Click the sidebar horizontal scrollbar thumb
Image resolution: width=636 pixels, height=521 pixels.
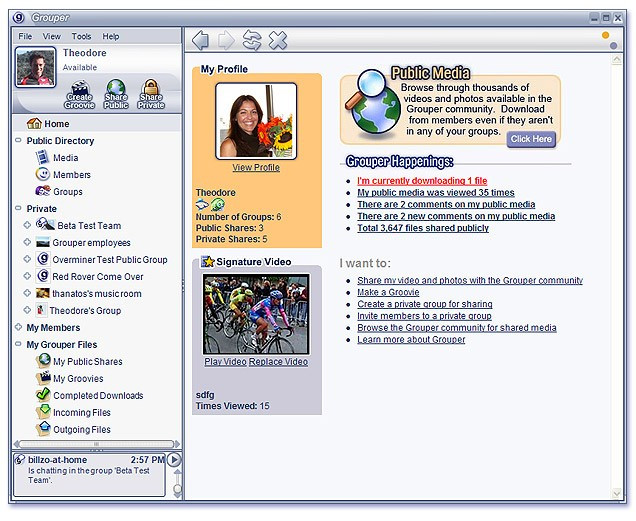tap(97, 444)
